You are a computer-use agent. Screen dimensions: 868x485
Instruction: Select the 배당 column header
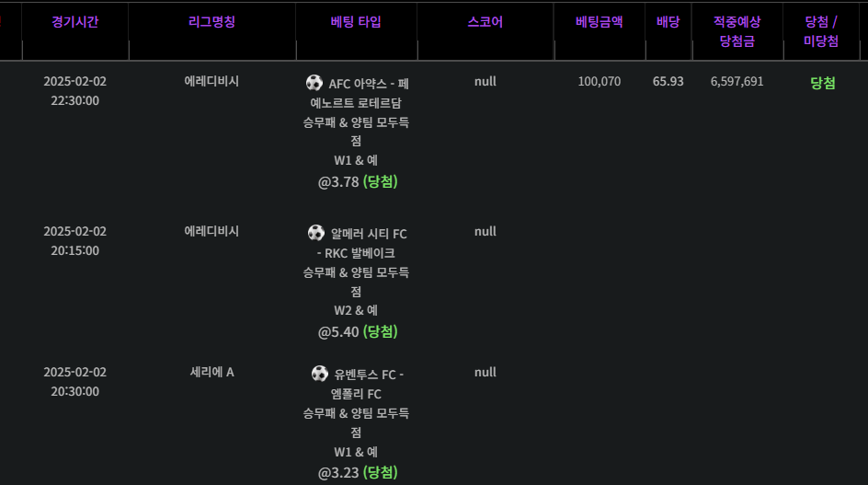point(668,21)
